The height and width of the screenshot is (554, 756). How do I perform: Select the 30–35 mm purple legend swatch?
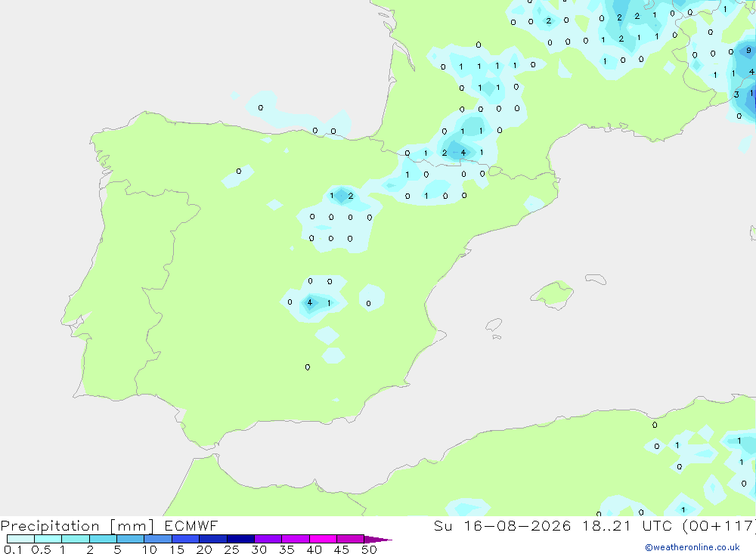pos(268,539)
